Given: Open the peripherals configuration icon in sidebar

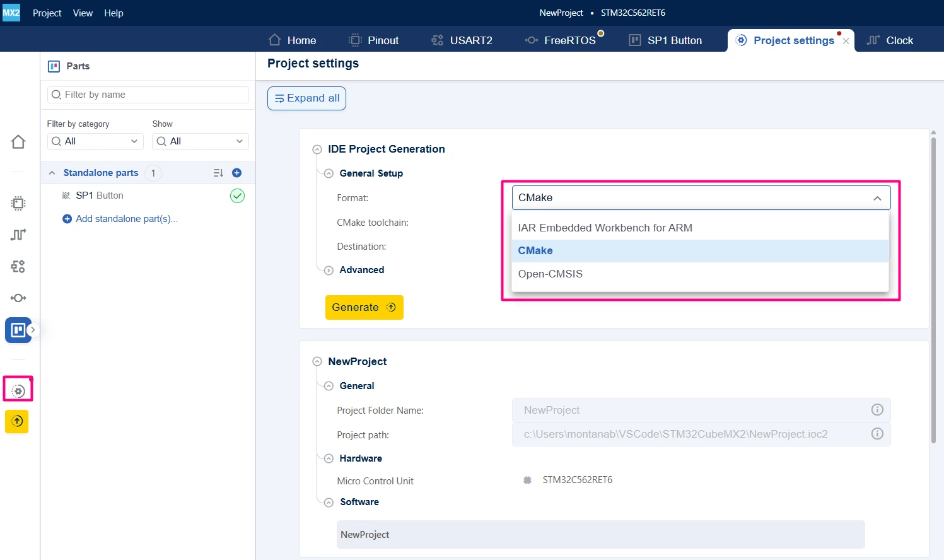Looking at the screenshot, I should tap(18, 266).
